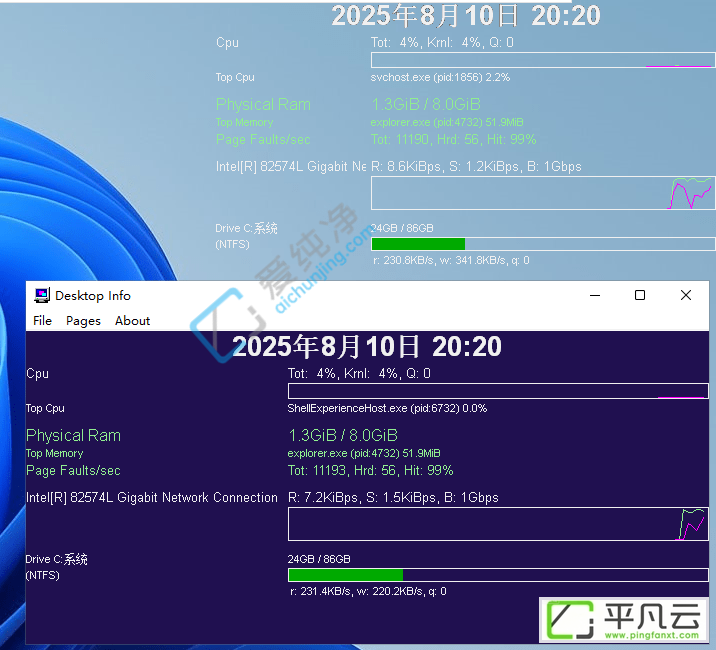The height and width of the screenshot is (650, 716).
Task: Click 'Top Memory' label on desktop overlay
Action: click(244, 122)
